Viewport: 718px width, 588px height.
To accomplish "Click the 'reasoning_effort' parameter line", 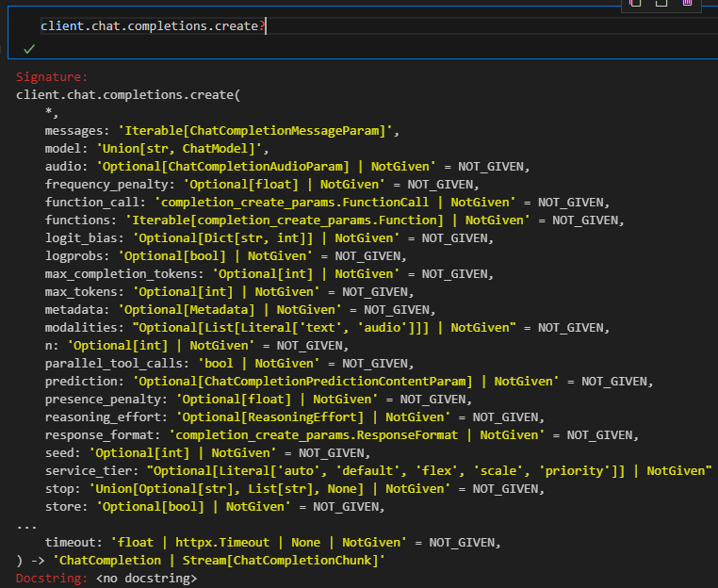I will tap(294, 417).
